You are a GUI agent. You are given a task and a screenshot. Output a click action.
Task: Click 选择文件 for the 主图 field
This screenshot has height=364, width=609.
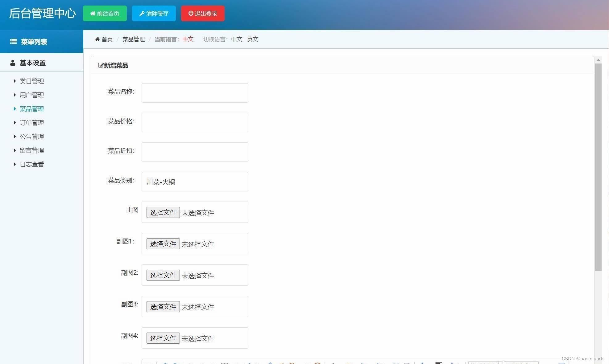click(x=163, y=212)
